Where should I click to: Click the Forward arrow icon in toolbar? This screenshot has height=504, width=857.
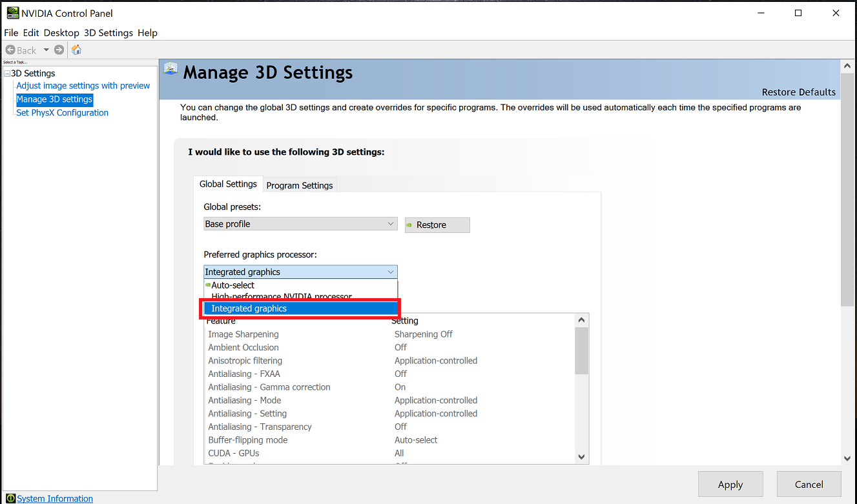(x=59, y=50)
